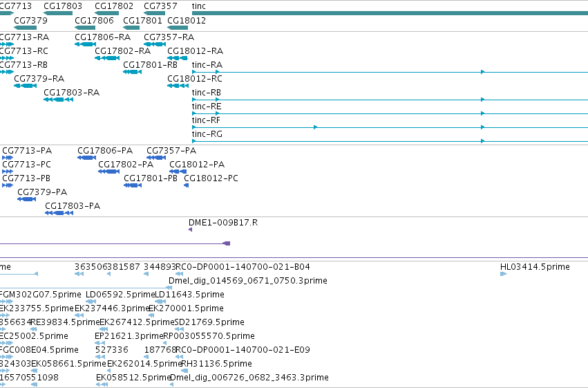Open protein CG7713-PB
This screenshot has width=588, height=388.
26,178
